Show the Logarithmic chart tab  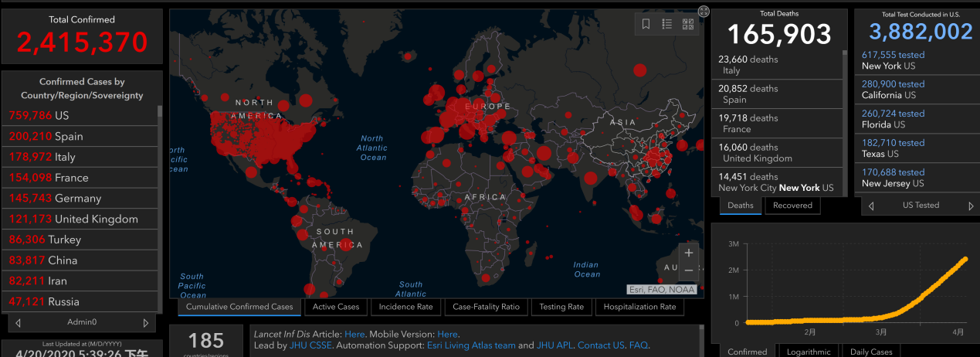809,352
